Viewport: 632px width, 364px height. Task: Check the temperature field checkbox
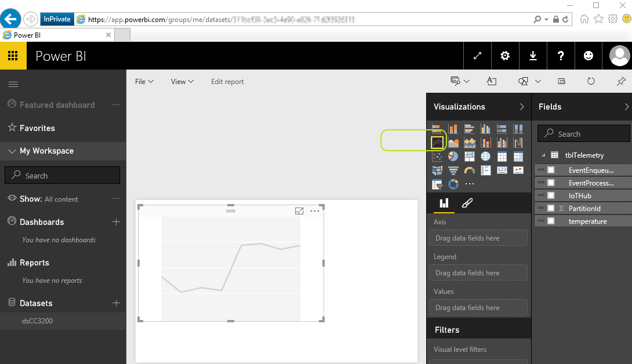pos(551,221)
